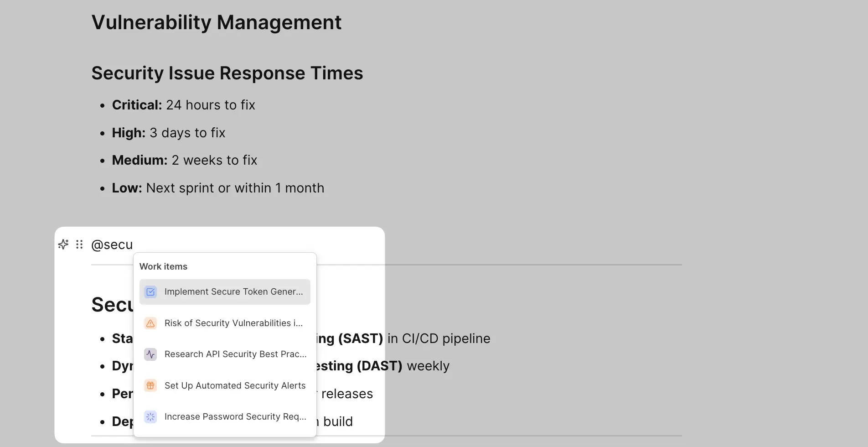
Task: Place cursor in the @secu mention text
Action: click(x=112, y=245)
